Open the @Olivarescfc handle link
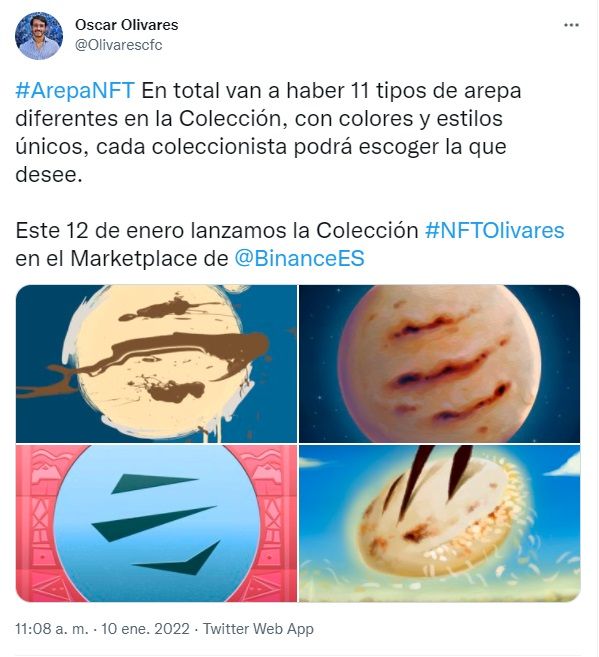The image size is (599, 657). [119, 45]
